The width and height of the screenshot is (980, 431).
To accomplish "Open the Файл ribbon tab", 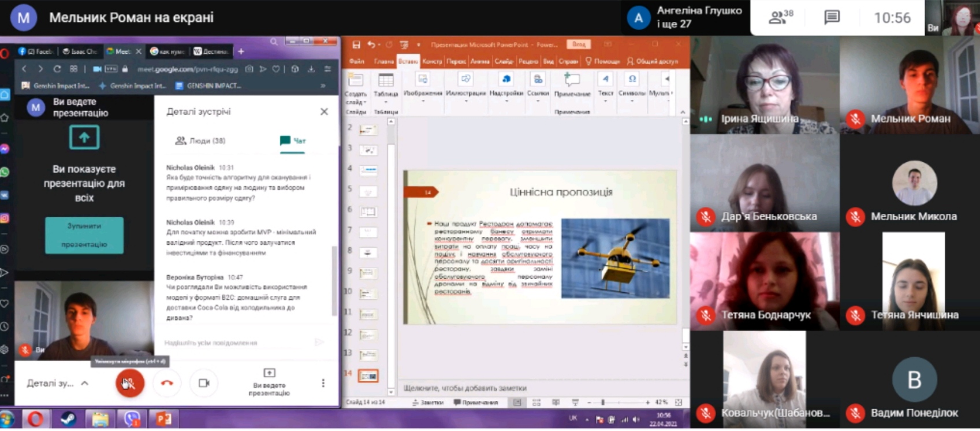I will [x=356, y=61].
